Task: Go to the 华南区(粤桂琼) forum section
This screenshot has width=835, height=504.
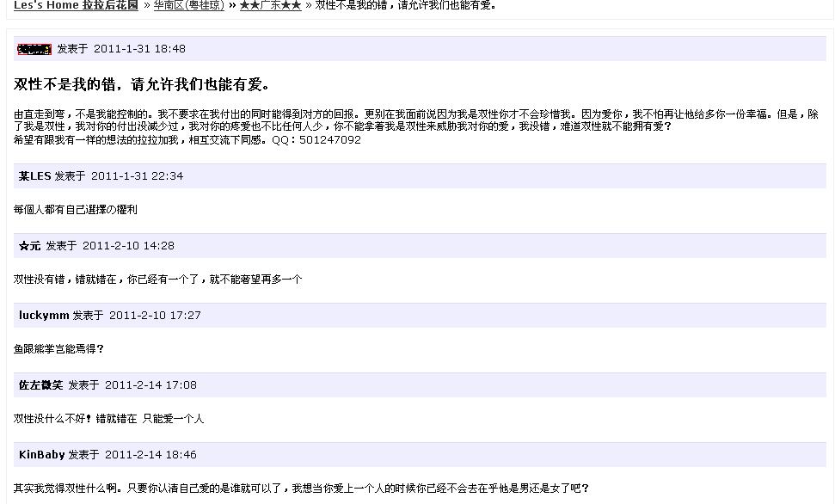Action: [188, 5]
